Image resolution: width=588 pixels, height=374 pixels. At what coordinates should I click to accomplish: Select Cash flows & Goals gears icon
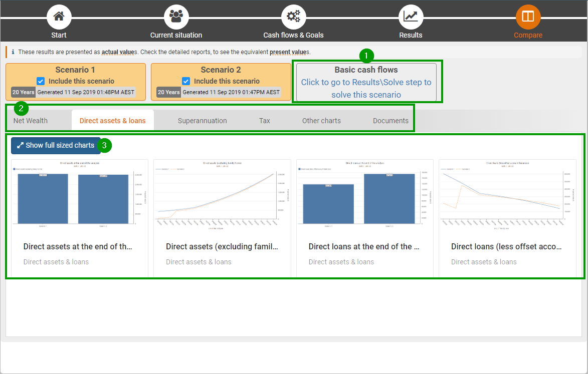pyautogui.click(x=293, y=17)
